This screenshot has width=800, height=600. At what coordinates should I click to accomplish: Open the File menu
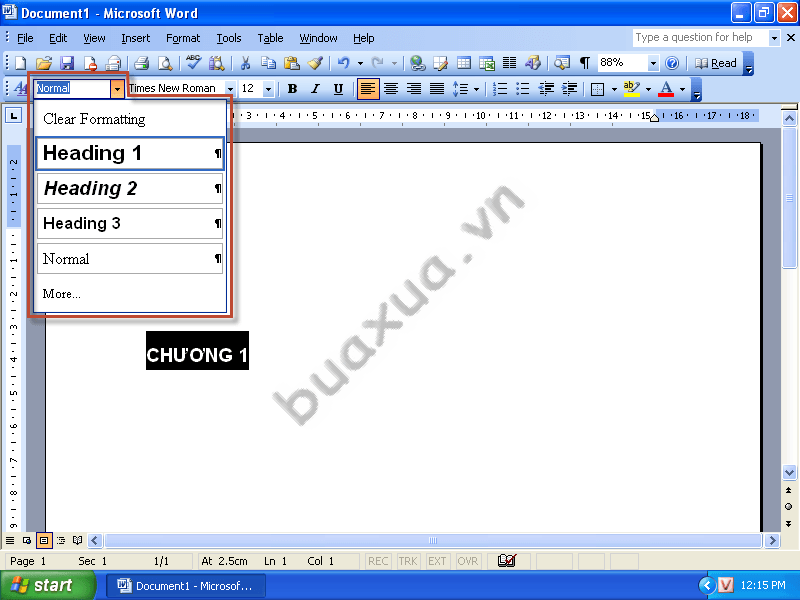[x=25, y=38]
